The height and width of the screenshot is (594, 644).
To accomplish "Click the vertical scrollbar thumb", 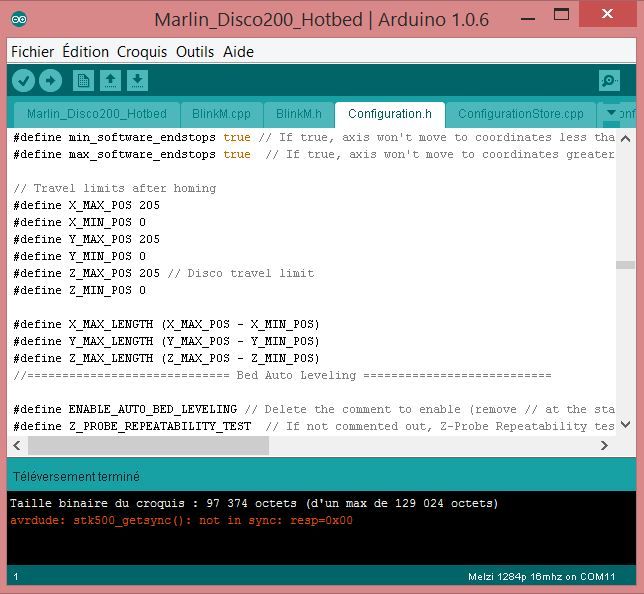I will click(626, 265).
